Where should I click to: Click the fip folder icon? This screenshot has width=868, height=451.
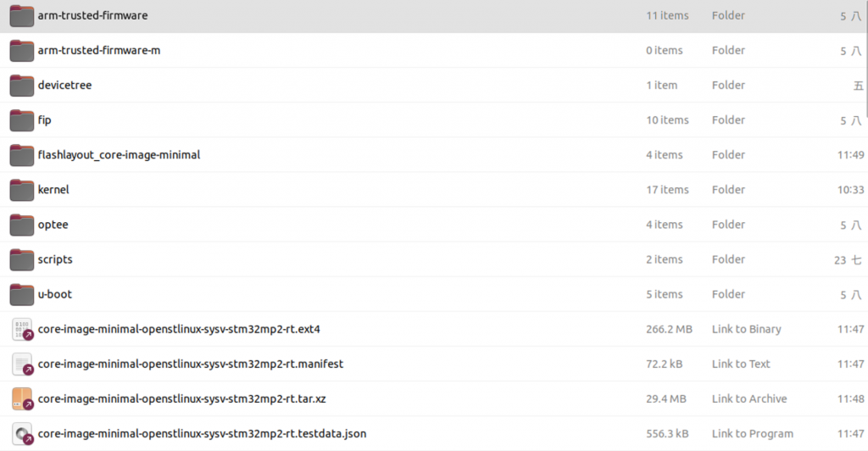click(21, 120)
